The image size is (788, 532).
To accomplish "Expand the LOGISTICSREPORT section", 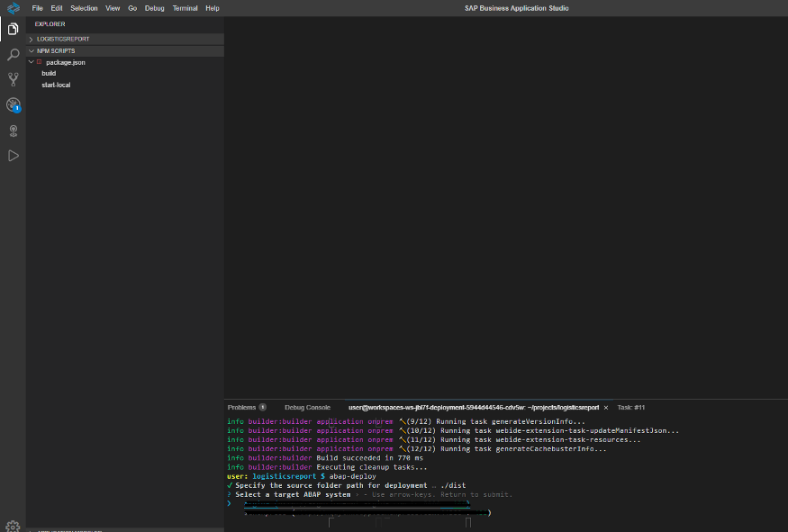I will (124, 39).
